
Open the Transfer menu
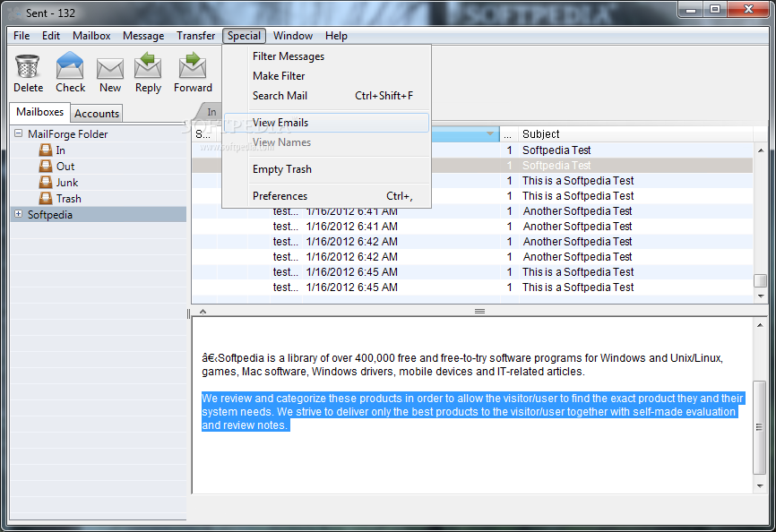click(x=195, y=36)
